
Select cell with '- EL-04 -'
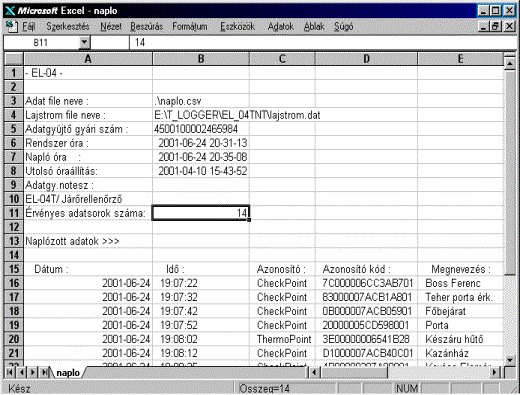pyautogui.click(x=88, y=73)
